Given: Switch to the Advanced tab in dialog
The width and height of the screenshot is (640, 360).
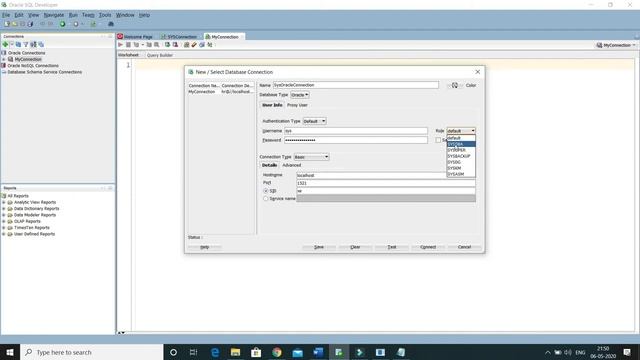Looking at the screenshot, I should coord(291,165).
